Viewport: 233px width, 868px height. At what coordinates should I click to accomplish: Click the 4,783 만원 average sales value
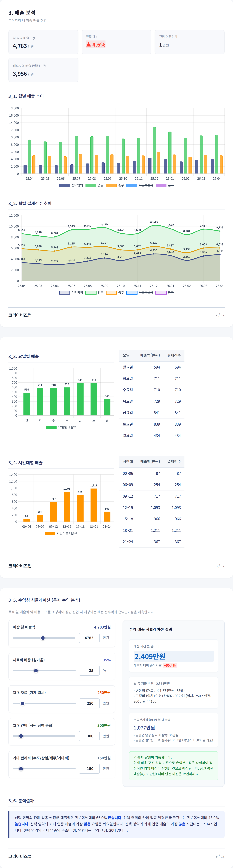pos(23,46)
